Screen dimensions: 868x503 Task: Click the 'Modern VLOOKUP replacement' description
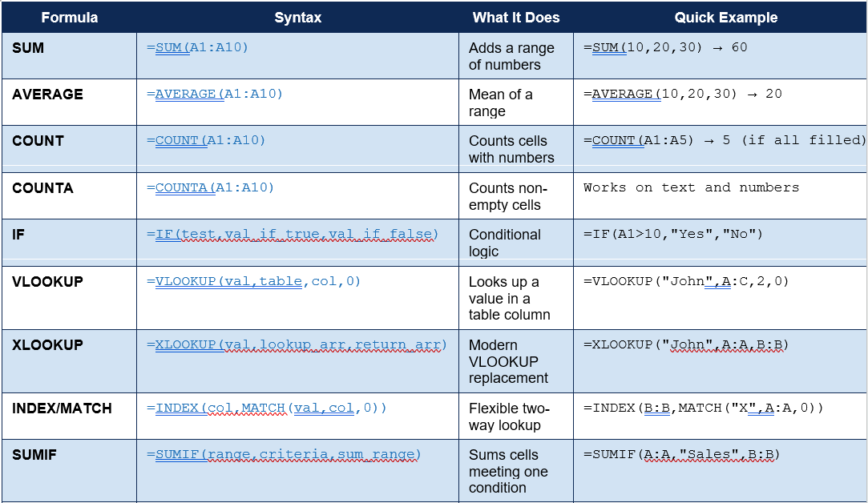[x=508, y=361]
